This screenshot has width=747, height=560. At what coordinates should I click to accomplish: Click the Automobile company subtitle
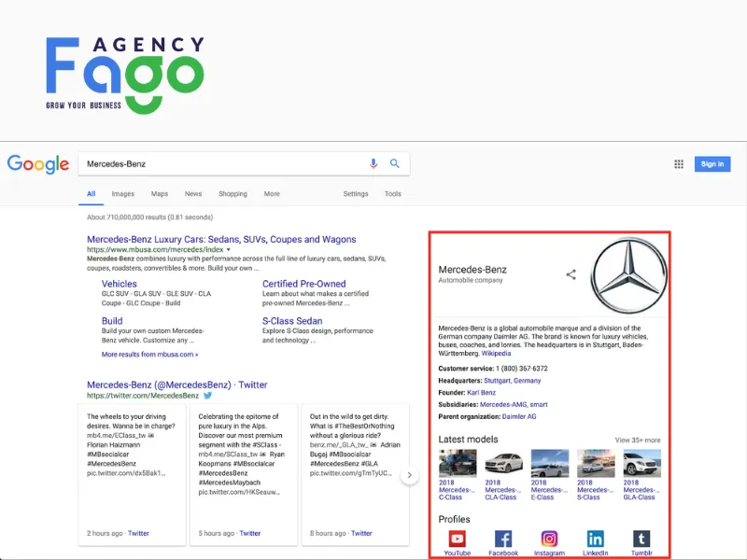471,281
